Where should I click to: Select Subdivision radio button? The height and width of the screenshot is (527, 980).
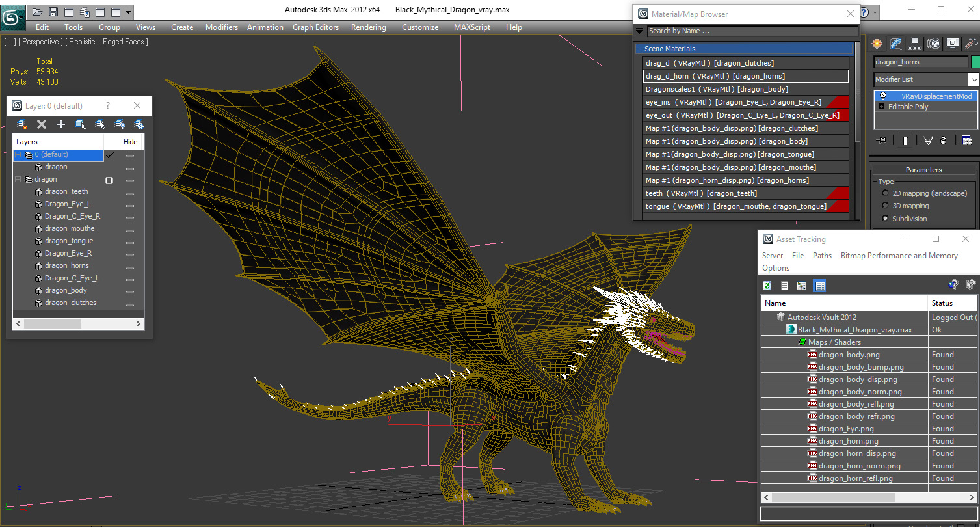click(885, 219)
